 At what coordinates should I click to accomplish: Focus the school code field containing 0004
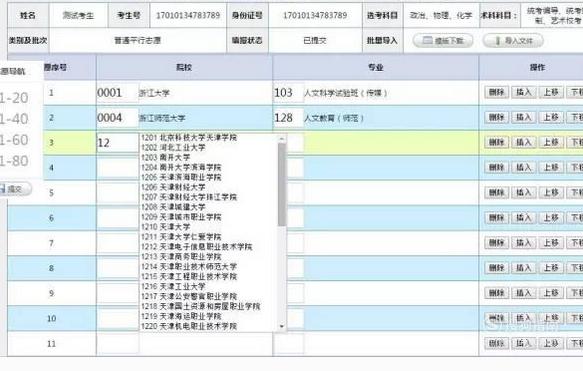tap(117, 118)
